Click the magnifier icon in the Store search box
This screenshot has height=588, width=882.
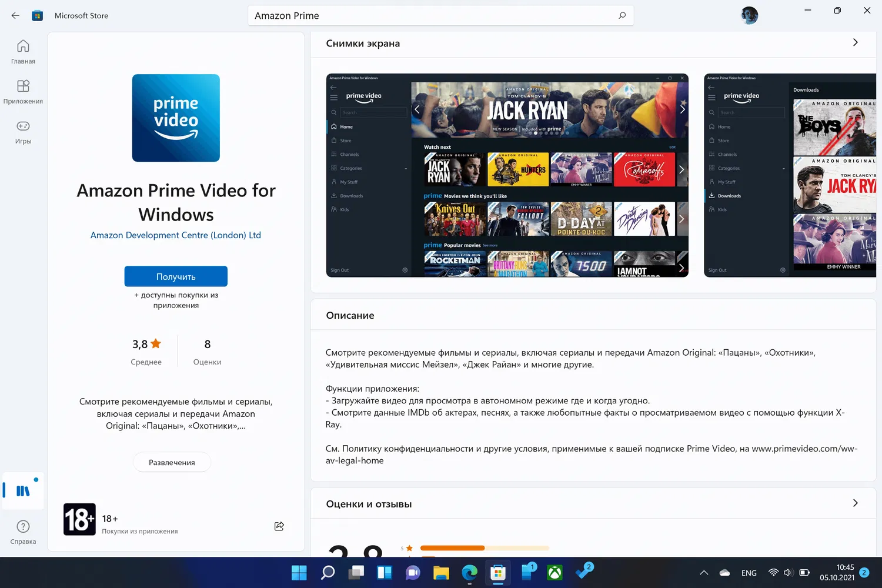point(622,15)
